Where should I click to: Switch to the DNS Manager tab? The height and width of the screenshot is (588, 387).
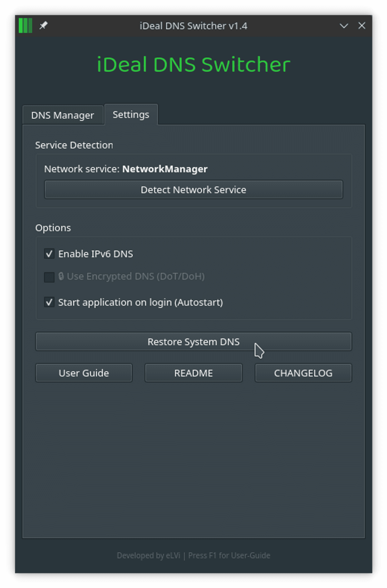[x=63, y=115]
